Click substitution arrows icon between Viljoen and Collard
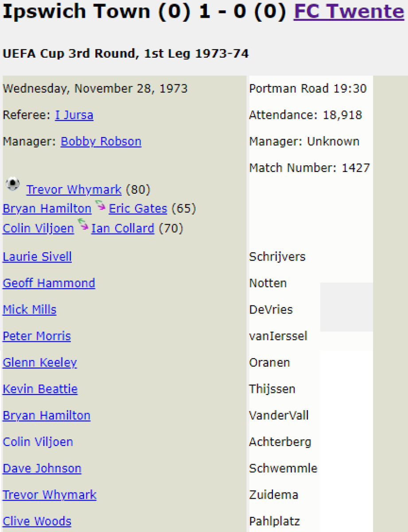The height and width of the screenshot is (532, 408). 83,225
